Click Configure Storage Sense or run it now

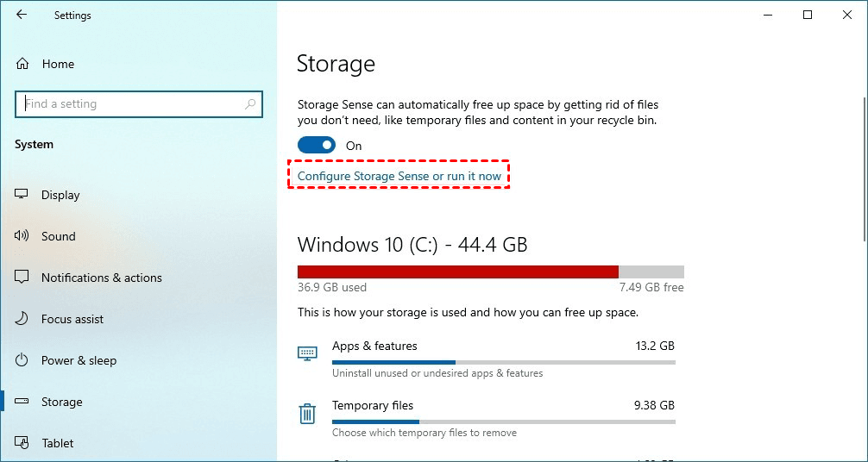(x=399, y=176)
